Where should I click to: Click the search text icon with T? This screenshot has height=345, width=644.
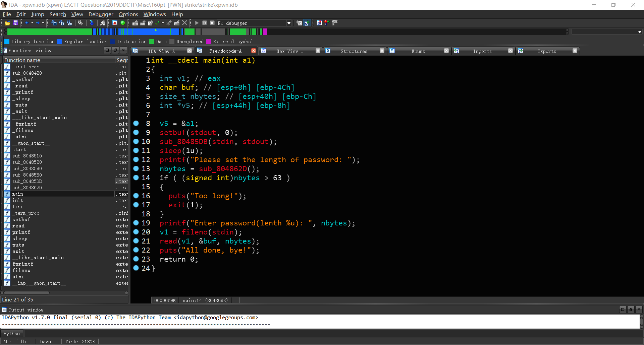tap(62, 23)
